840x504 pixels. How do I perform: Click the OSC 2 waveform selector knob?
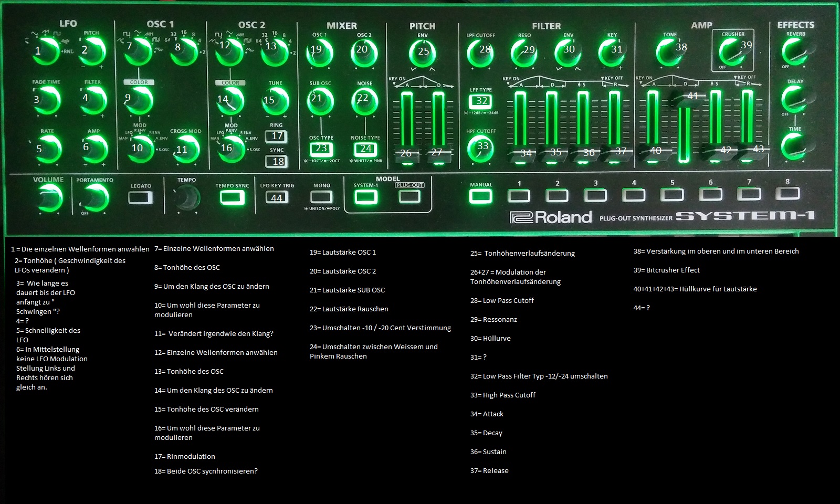point(229,51)
